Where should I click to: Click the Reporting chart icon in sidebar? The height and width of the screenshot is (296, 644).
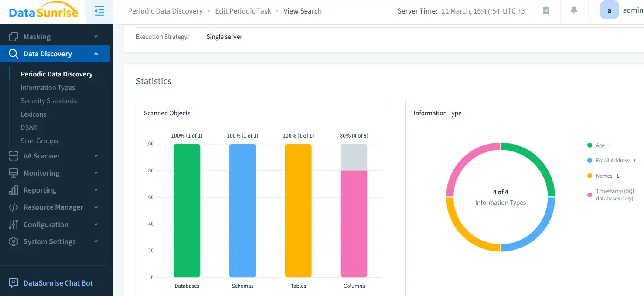click(14, 190)
